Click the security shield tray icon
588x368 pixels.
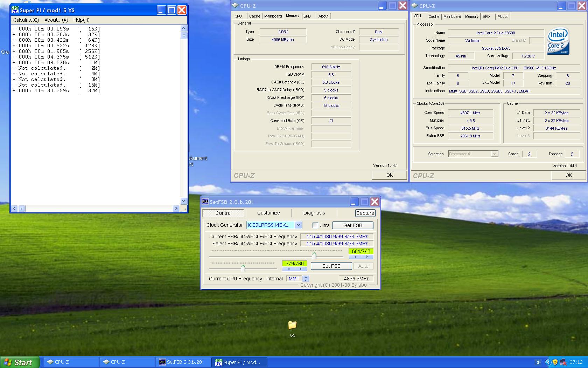coord(555,362)
